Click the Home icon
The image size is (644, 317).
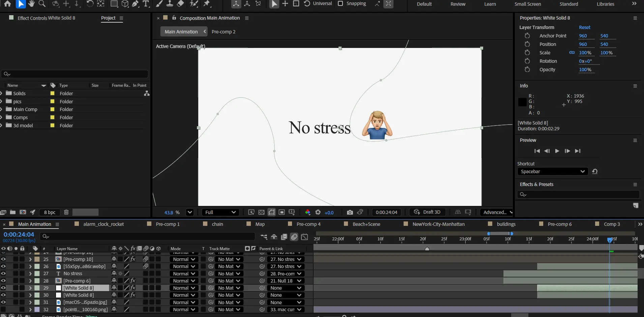tap(7, 4)
